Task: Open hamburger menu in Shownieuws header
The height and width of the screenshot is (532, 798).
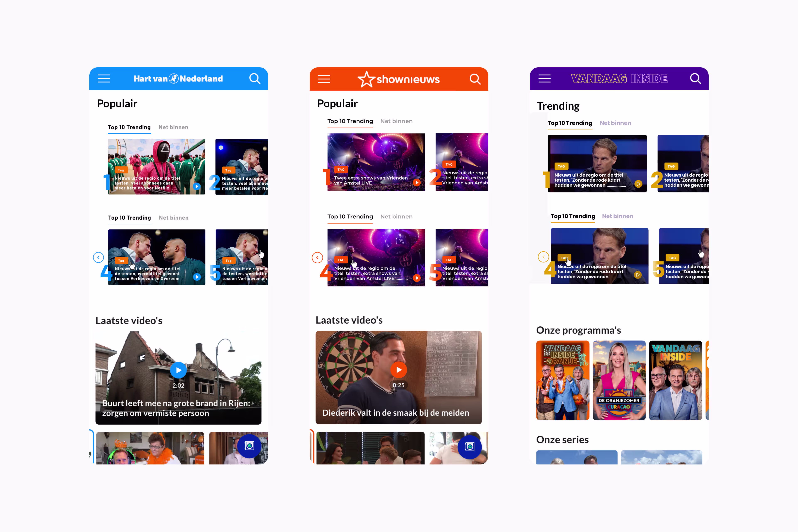Action: 324,79
